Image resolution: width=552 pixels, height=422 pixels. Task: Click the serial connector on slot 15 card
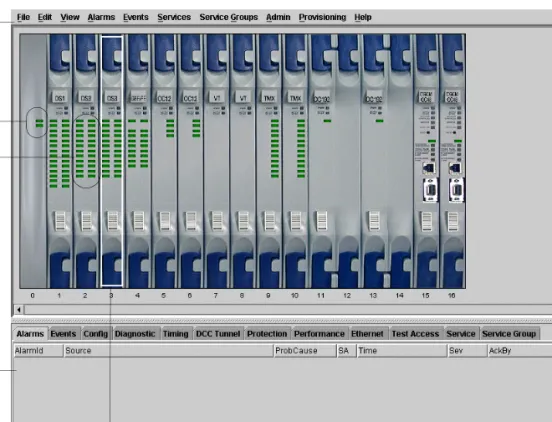[x=430, y=190]
